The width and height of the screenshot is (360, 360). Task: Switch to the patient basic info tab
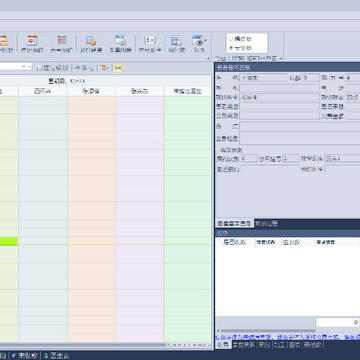click(234, 223)
